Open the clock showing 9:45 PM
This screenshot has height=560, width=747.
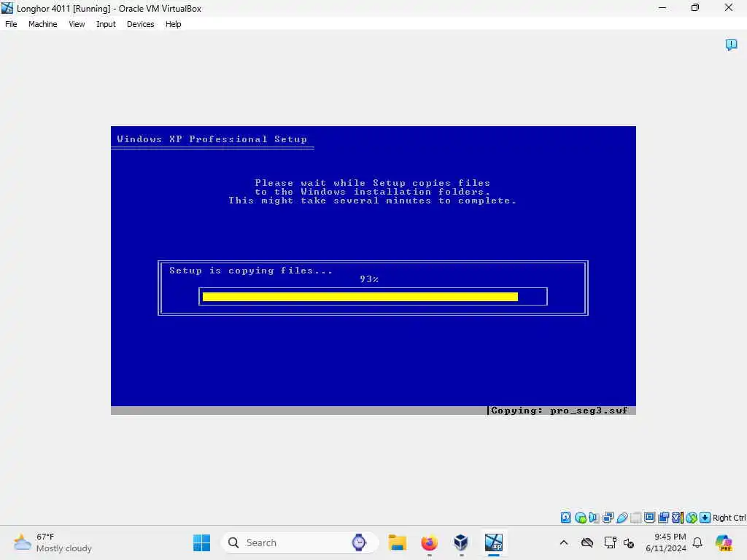point(665,542)
